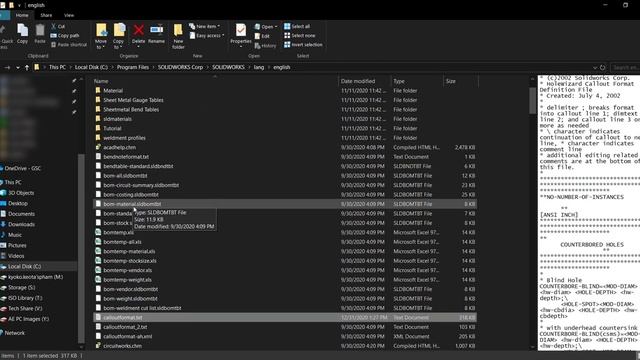Click the Edit command in Open group
Viewport: 640px width, 360px height.
point(262,36)
